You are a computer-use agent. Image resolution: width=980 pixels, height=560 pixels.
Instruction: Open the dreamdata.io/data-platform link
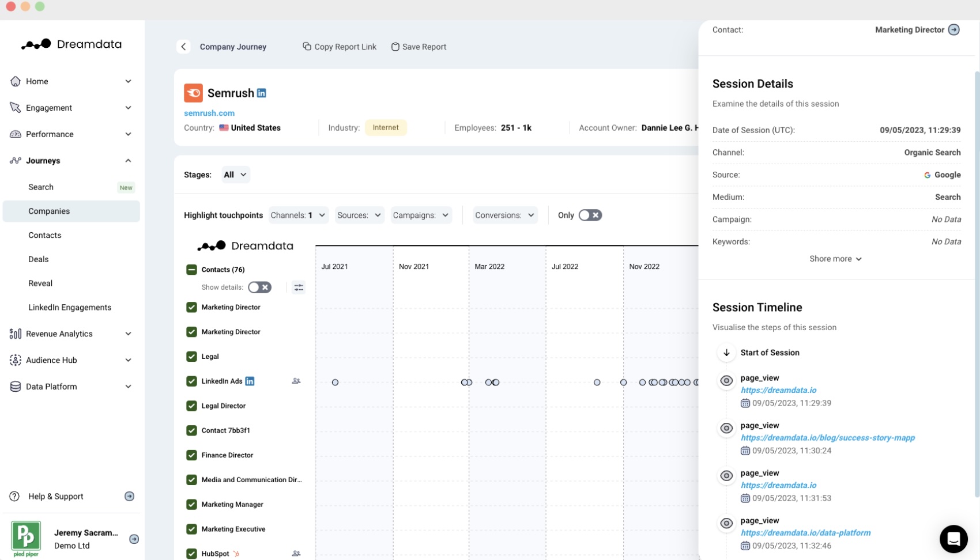[806, 533]
